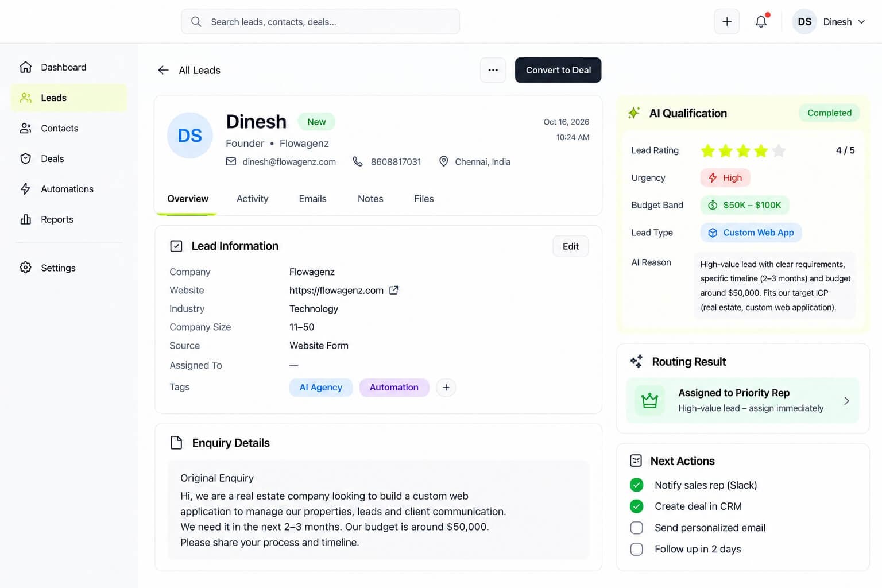Add a new tag with plus icon
The width and height of the screenshot is (882, 588).
(446, 388)
